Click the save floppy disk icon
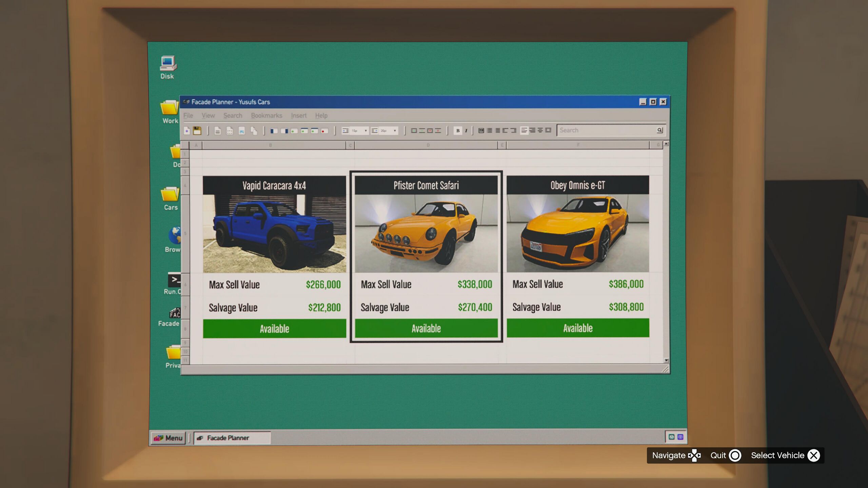 pos(197,131)
